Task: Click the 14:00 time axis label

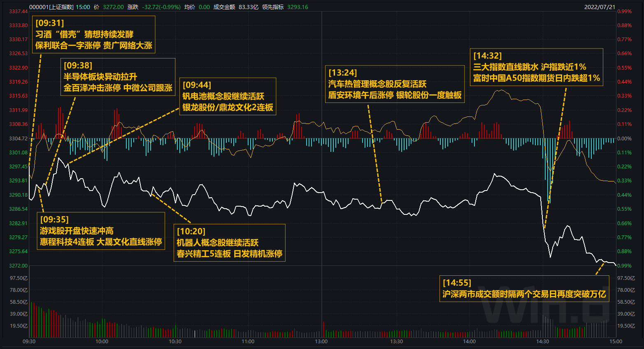Action: (x=470, y=342)
